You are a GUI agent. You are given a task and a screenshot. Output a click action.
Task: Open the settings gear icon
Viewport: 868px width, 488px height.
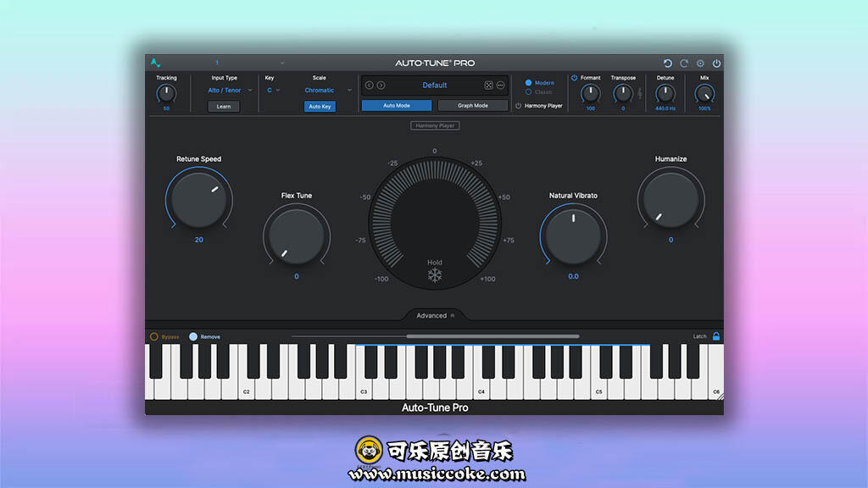(700, 63)
